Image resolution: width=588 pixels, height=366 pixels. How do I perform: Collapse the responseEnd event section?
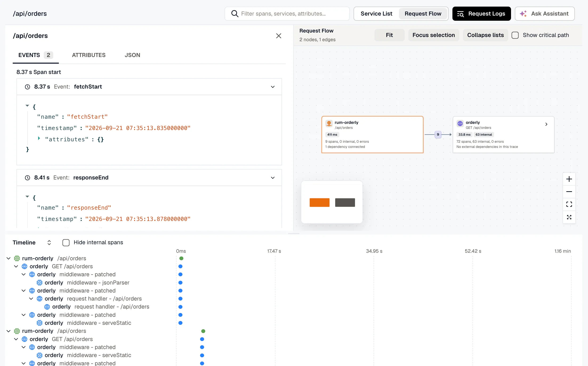273,178
